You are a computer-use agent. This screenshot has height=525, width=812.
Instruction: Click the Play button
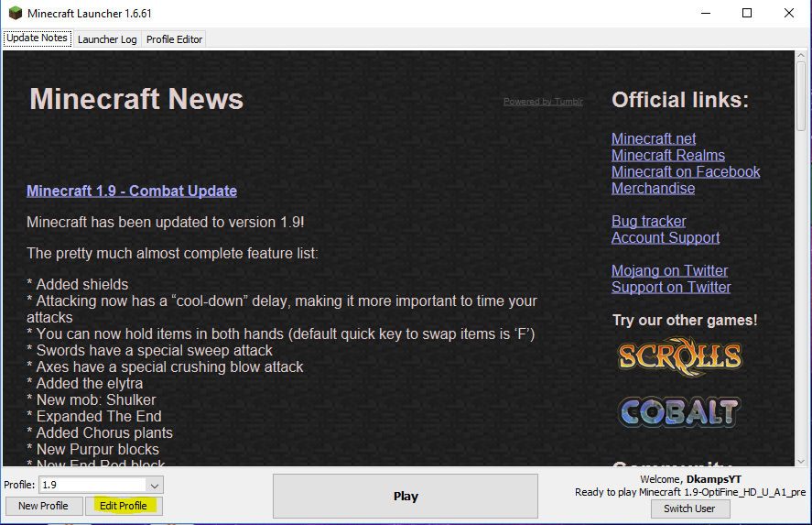pos(406,496)
